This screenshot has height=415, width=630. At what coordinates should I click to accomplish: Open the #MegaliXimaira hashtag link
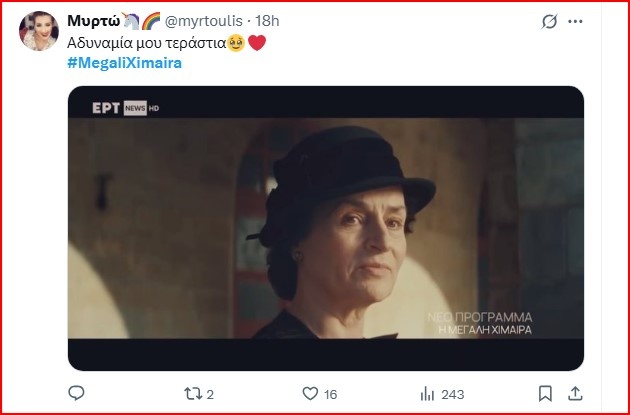125,63
